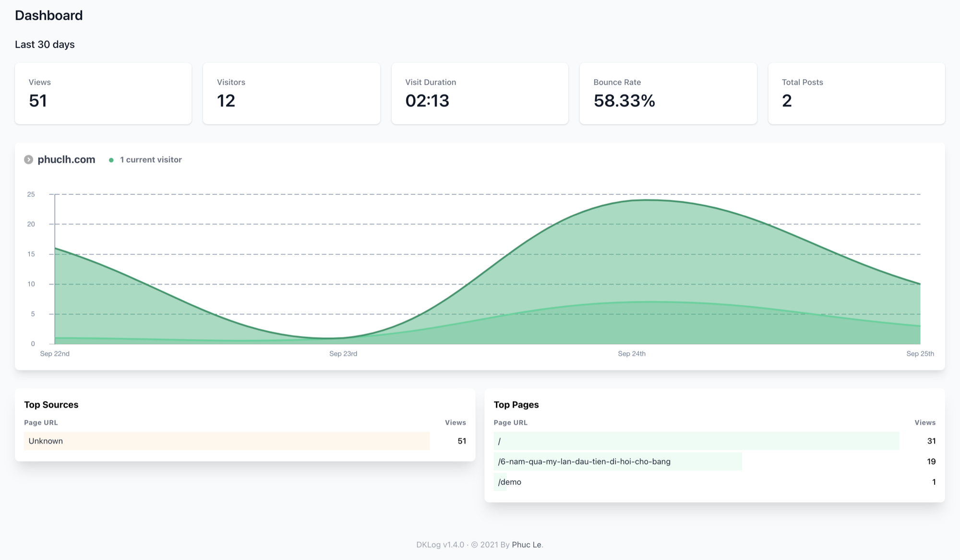Viewport: 960px width, 560px height.
Task: Click the Dashboard heading
Action: coord(49,15)
